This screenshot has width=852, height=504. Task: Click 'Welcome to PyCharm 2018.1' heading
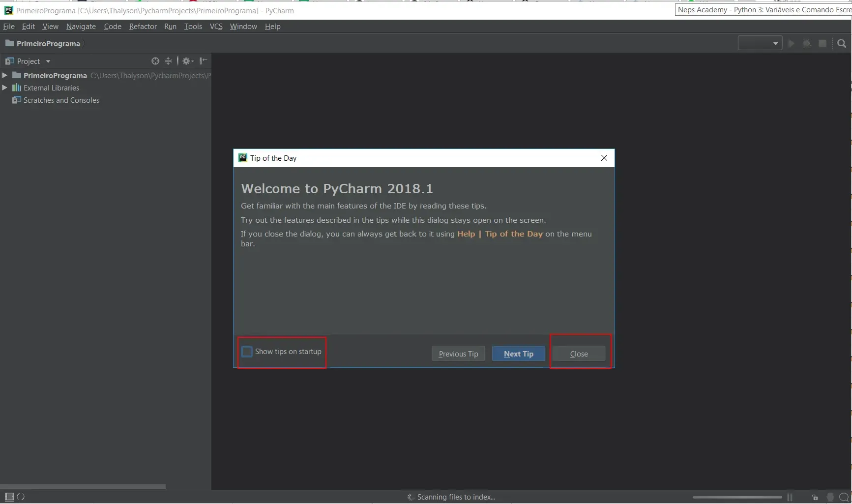pyautogui.click(x=337, y=189)
